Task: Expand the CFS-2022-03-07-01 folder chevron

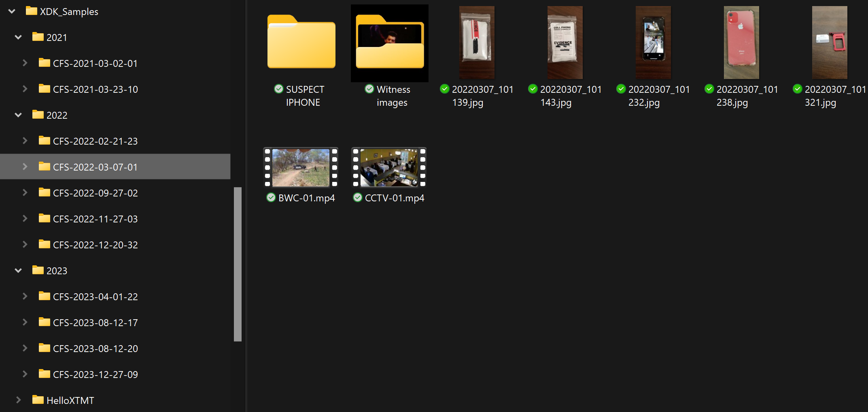Action: tap(25, 167)
